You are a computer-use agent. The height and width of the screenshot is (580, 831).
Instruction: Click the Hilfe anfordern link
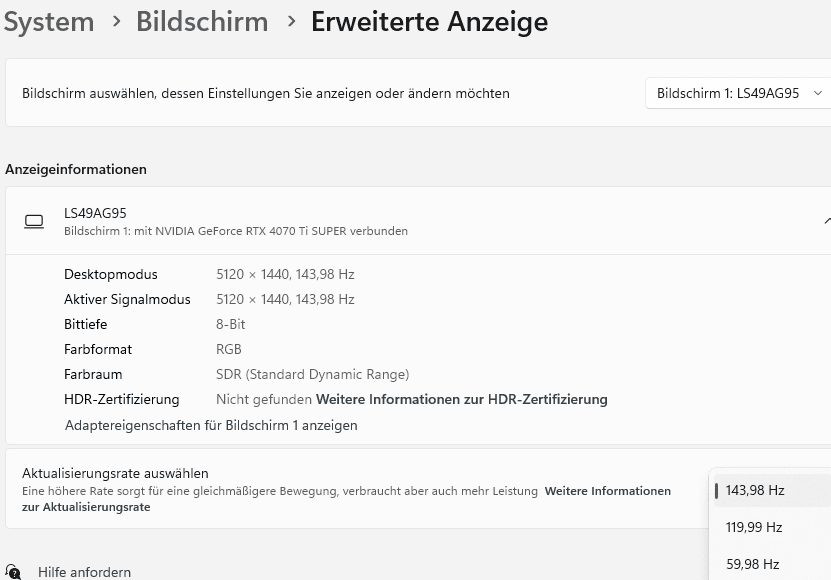[x=84, y=572]
